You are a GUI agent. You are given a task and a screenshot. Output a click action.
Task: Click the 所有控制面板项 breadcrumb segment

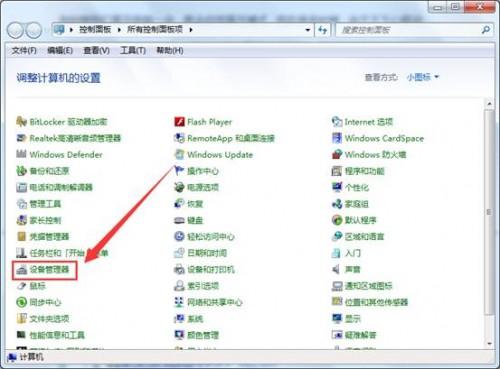click(155, 30)
